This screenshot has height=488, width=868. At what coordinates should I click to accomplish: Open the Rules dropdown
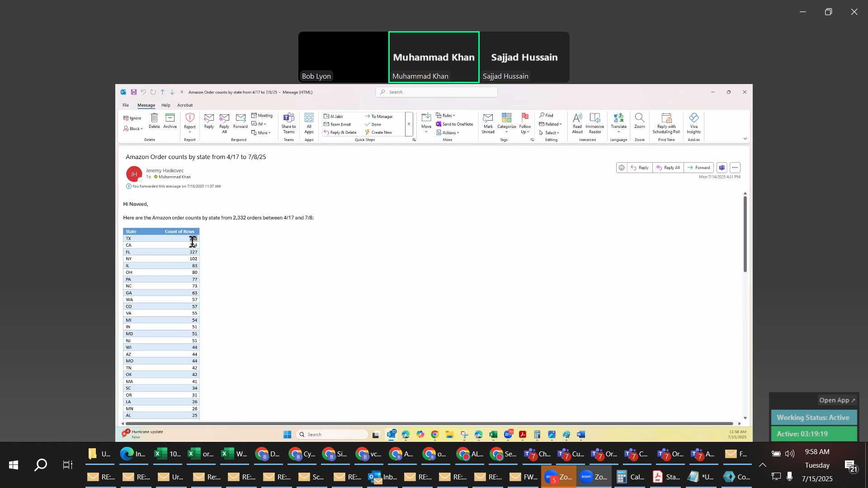(446, 116)
